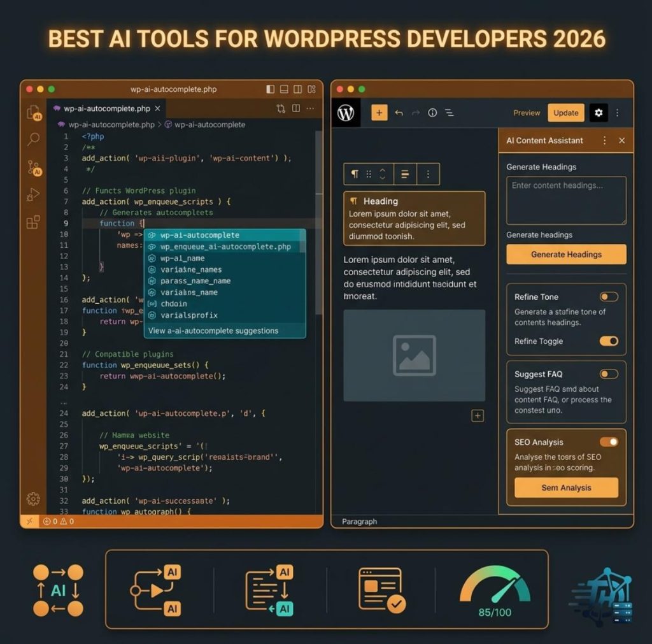Toggle the Refine Tone switch
Viewport: 652px width, 644px height.
(x=609, y=297)
